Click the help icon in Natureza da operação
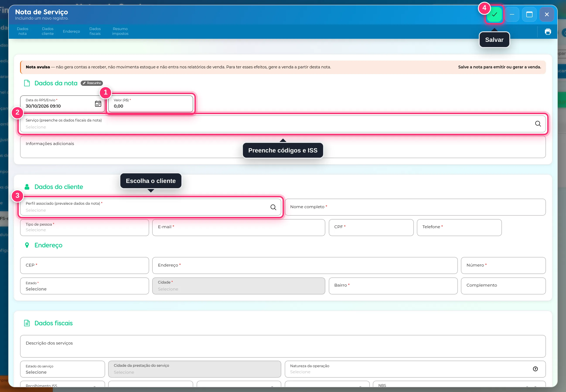Screen dimensions: 566x392 click(x=535, y=369)
